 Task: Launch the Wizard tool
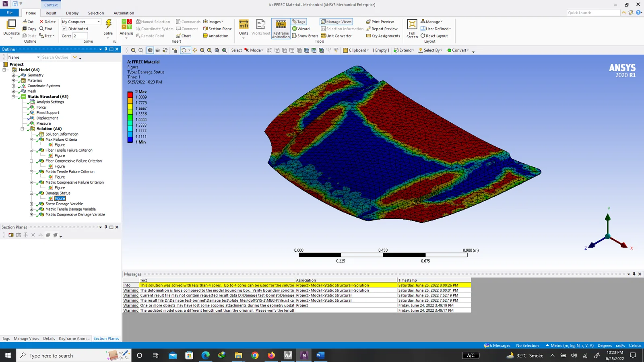301,29
